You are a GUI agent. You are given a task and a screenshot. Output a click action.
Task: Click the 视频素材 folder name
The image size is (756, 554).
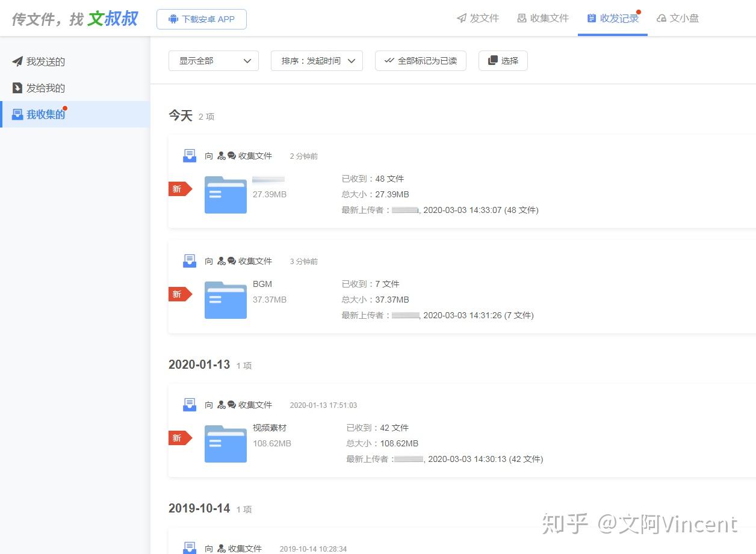tap(270, 428)
